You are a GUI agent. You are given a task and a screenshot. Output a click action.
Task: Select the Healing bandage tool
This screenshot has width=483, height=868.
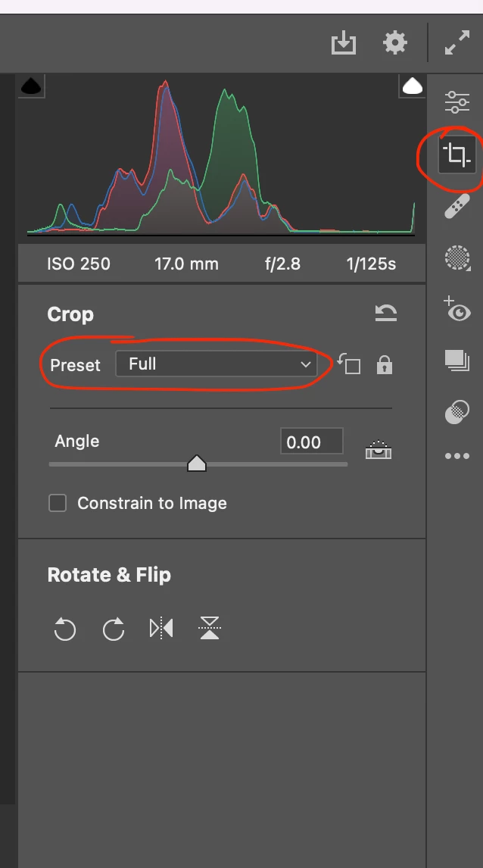(457, 206)
